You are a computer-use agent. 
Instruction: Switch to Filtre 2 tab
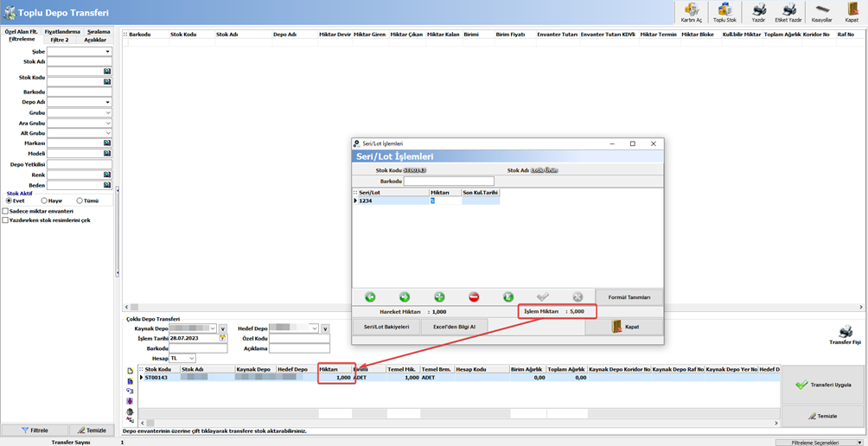click(x=60, y=40)
